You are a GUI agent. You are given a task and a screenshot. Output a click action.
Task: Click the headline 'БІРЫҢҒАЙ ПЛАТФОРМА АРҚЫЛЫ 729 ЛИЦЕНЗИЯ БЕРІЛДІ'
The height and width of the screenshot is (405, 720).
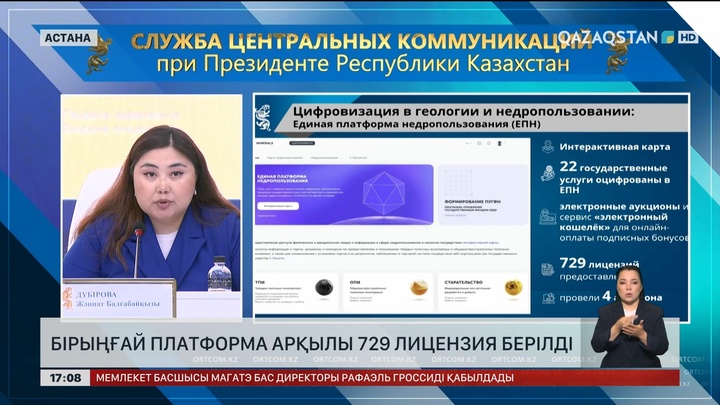(311, 344)
